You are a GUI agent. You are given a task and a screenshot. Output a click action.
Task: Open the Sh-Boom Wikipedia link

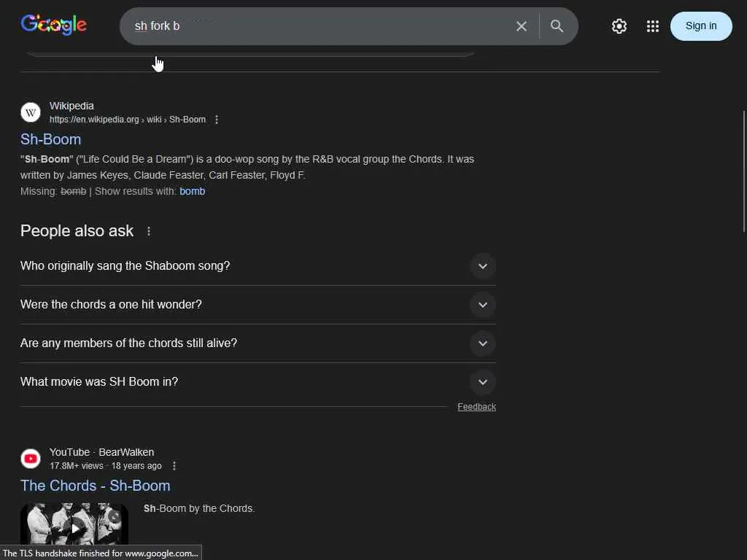51,139
